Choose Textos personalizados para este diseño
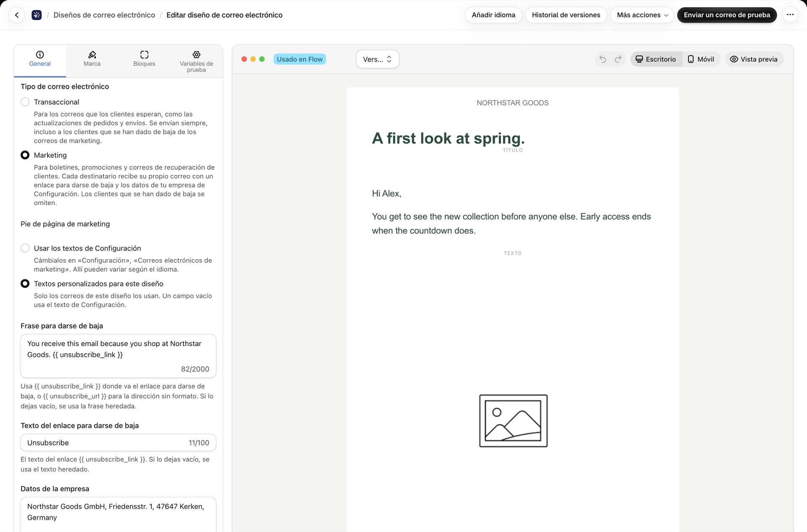Screen dimensions: 807x532 pos(25,284)
